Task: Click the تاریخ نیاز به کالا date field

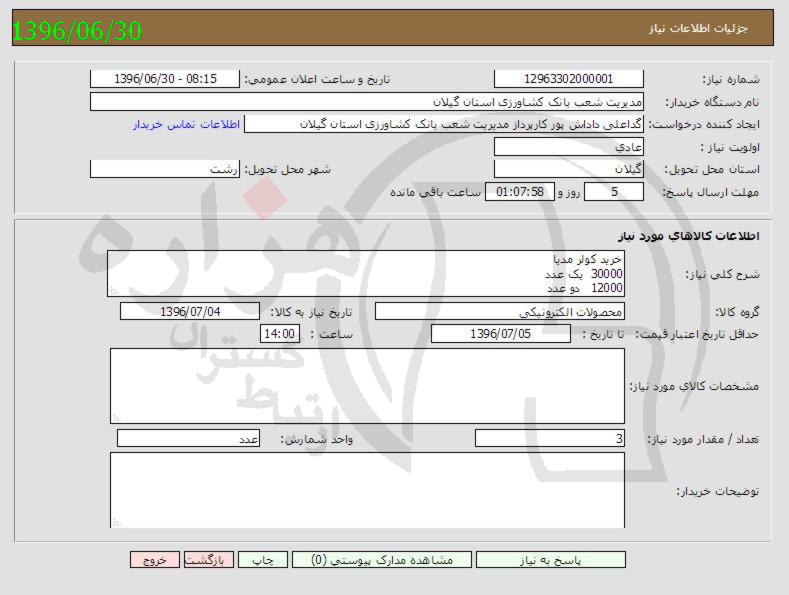Action: click(x=189, y=312)
